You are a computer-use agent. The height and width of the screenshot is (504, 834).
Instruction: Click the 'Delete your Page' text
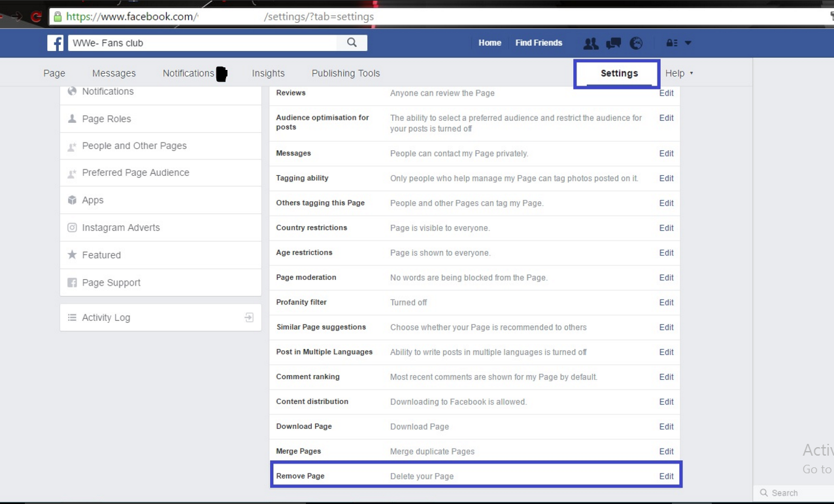[x=422, y=476]
